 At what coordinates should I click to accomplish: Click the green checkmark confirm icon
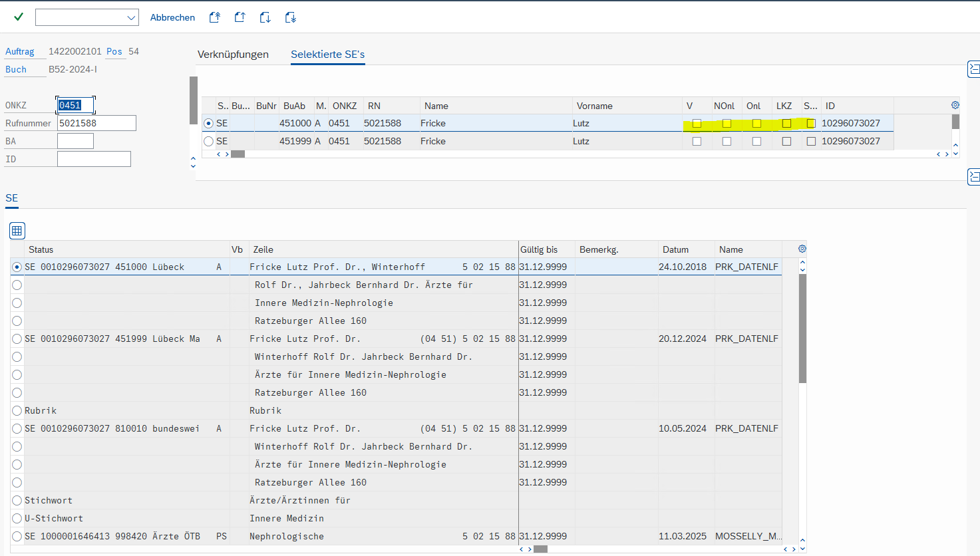(19, 17)
